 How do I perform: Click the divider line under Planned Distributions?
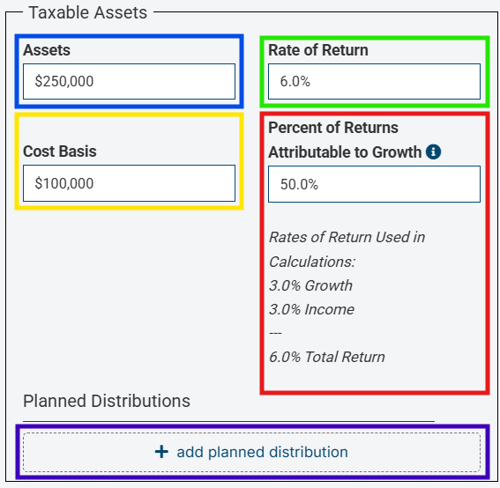[229, 421]
